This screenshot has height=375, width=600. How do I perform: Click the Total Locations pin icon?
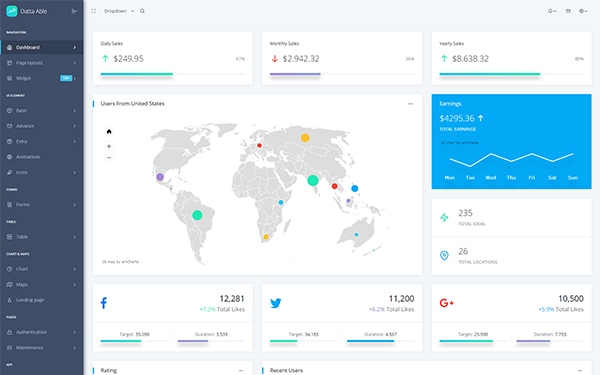(x=444, y=255)
